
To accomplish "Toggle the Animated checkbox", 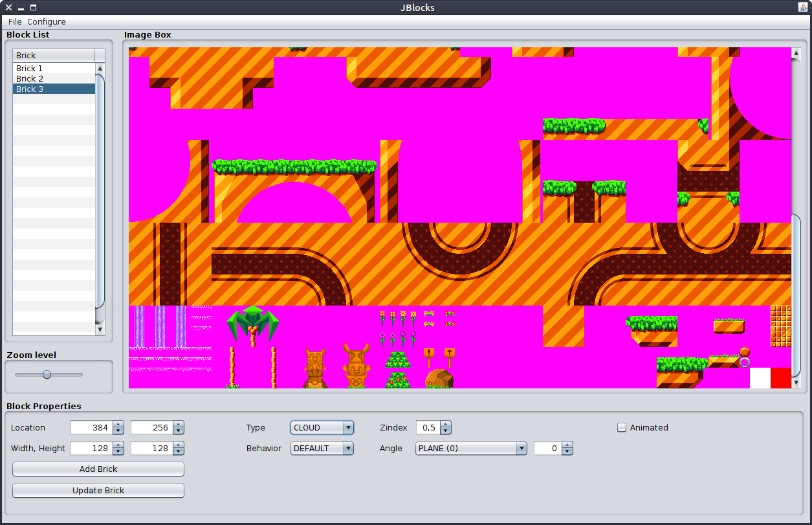I will (x=622, y=427).
